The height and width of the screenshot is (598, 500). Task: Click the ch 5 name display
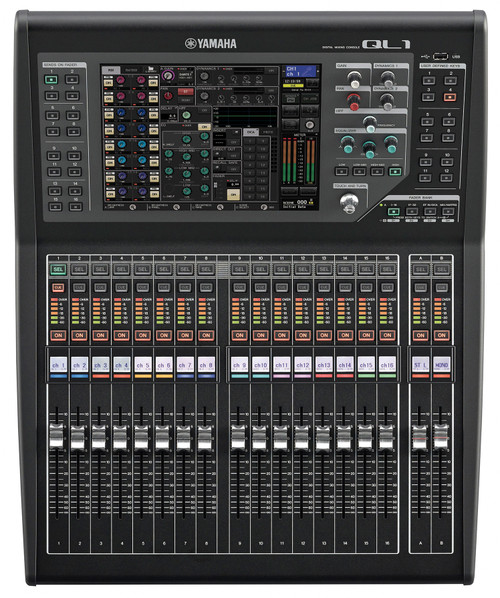[143, 365]
